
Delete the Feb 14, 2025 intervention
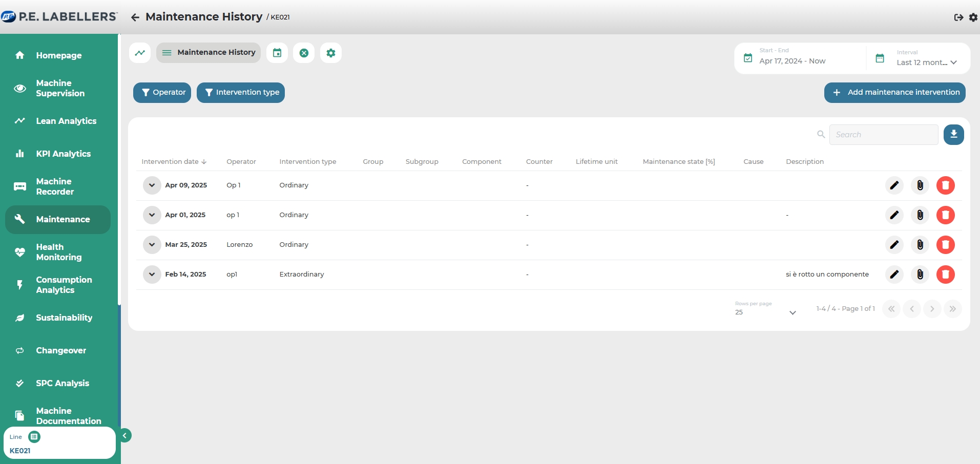(945, 275)
